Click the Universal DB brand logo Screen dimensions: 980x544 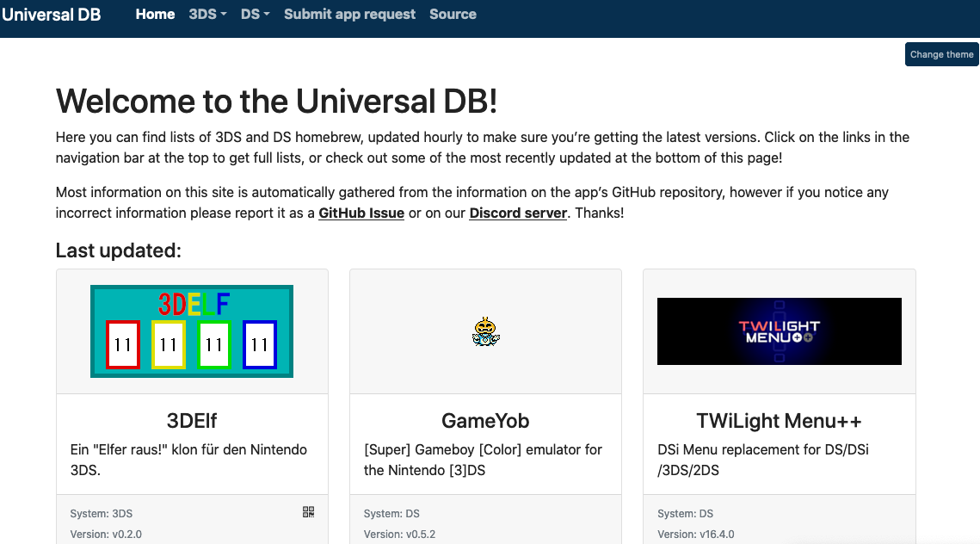pyautogui.click(x=52, y=15)
